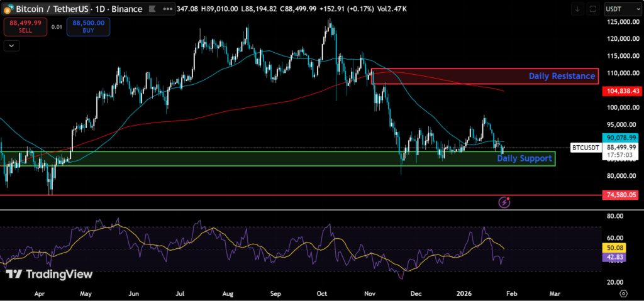Click the TradingView logo
Screen dimensions: 644x301
(49, 274)
